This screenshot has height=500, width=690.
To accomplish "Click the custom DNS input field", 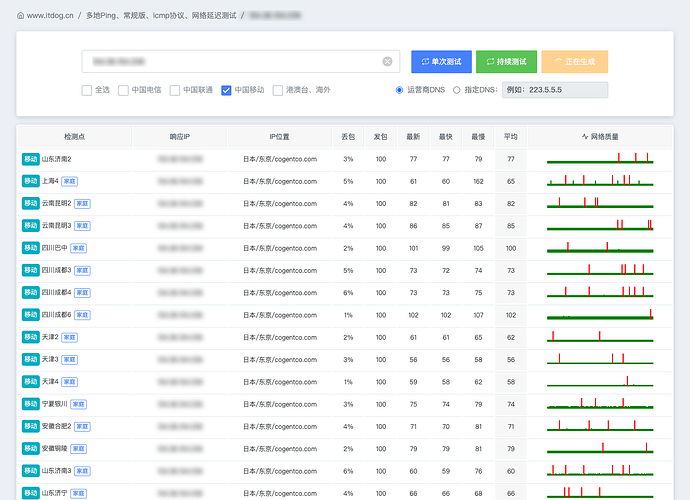I will click(x=555, y=90).
